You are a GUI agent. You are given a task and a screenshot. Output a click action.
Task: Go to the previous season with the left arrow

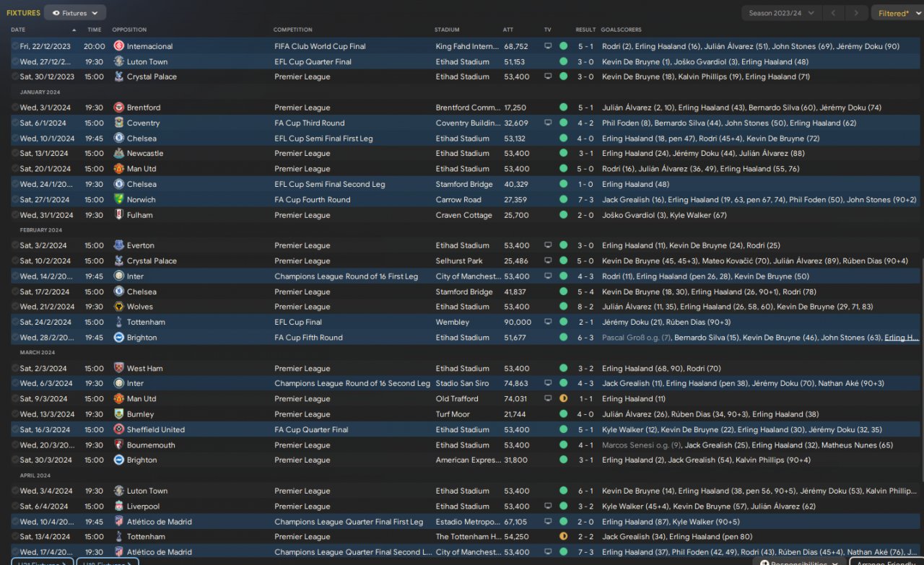pyautogui.click(x=835, y=13)
